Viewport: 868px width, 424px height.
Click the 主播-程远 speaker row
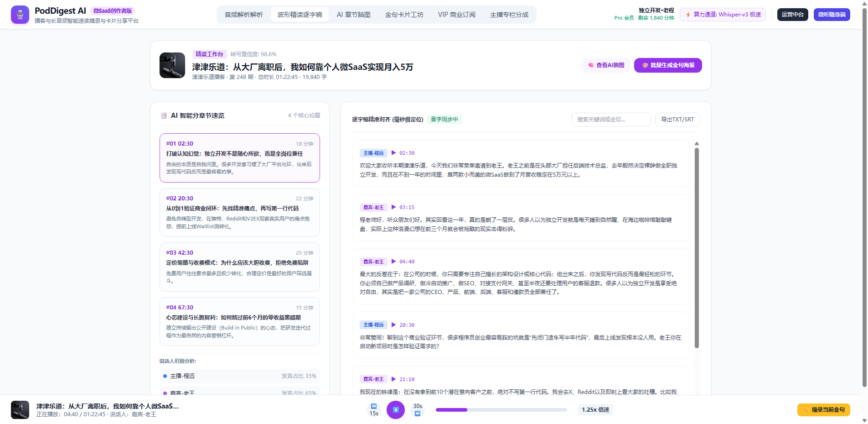click(240, 376)
